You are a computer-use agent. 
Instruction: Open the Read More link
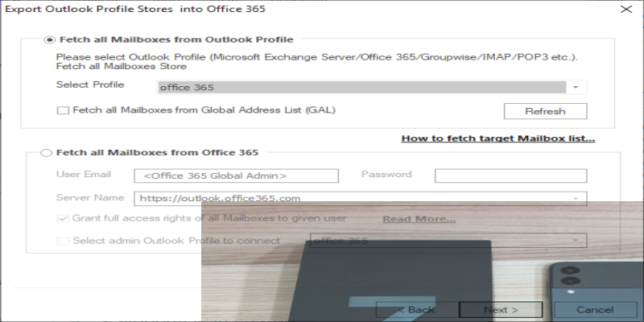(x=419, y=219)
